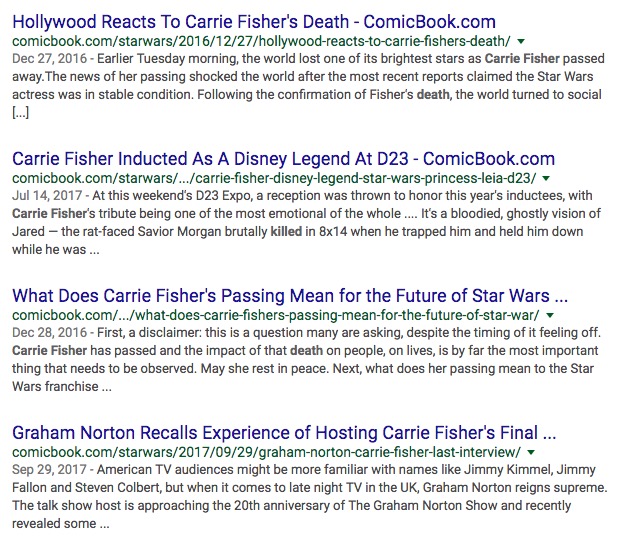
Task: Click the green hollywood-reacts-to-carrie-fishers-death URL
Action: (261, 41)
